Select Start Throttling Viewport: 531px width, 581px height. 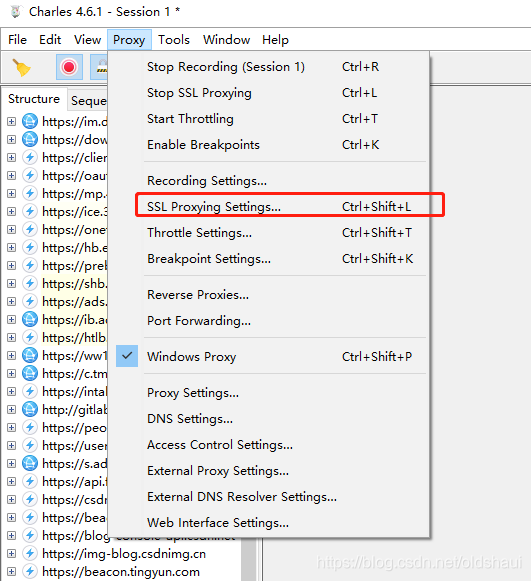click(269, 119)
